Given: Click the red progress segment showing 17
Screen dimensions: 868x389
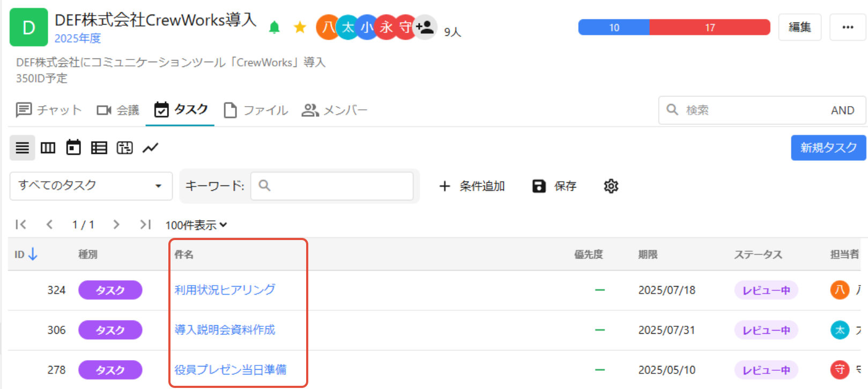Looking at the screenshot, I should tap(710, 27).
